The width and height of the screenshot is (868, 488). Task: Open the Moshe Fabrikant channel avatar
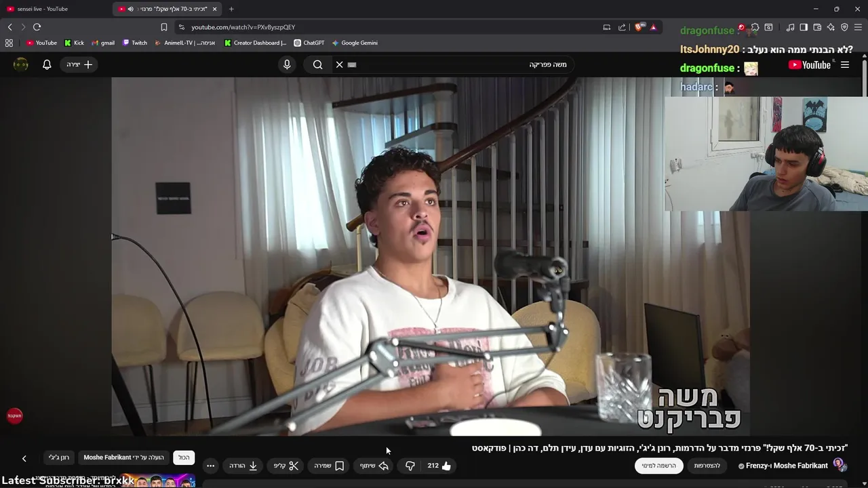840,465
